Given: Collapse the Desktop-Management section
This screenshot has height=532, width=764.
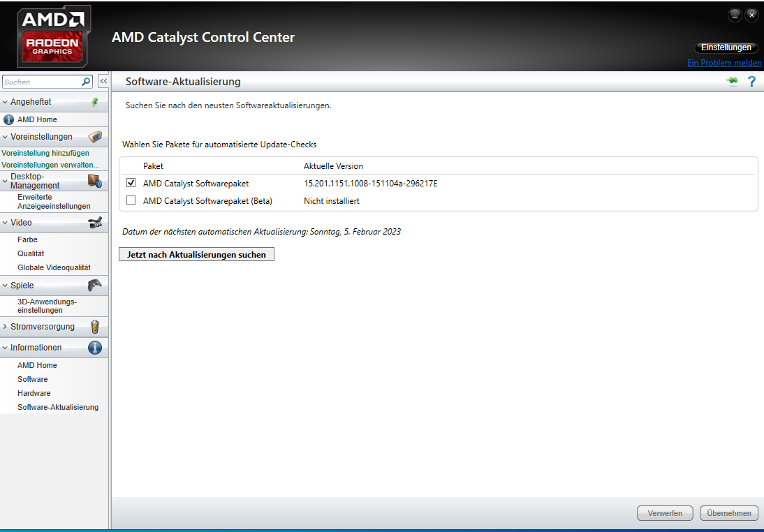Looking at the screenshot, I should [5, 182].
